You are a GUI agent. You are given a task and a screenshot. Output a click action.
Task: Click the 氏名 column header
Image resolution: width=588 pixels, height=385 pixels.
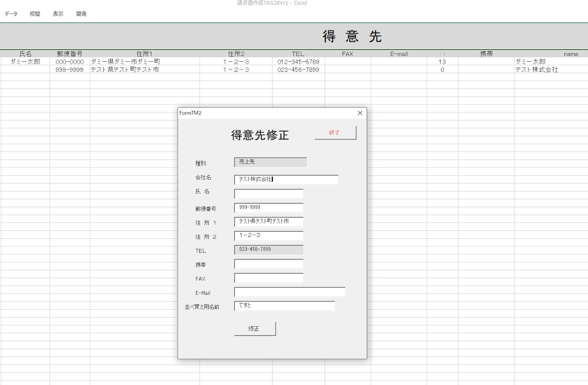[x=25, y=54]
